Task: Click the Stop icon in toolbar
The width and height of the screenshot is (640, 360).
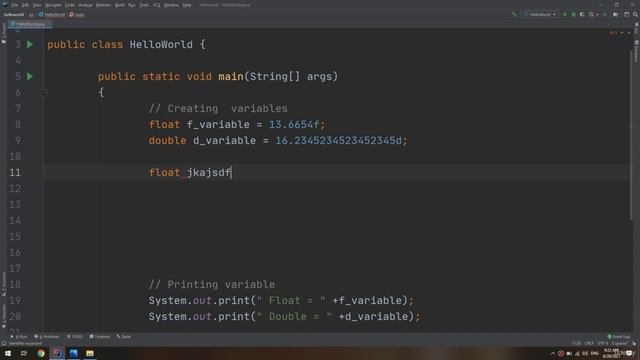Action: coord(605,14)
